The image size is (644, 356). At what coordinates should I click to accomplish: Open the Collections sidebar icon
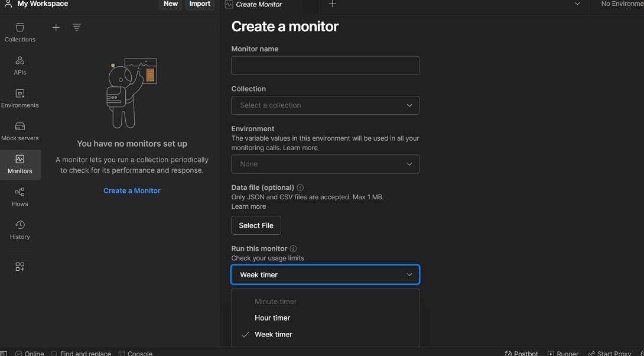click(x=20, y=33)
